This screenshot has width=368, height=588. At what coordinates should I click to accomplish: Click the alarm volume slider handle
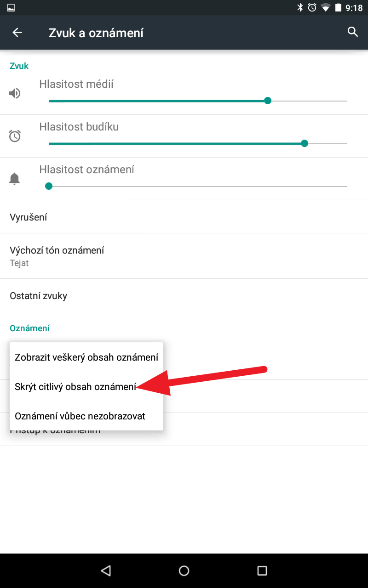coord(304,143)
